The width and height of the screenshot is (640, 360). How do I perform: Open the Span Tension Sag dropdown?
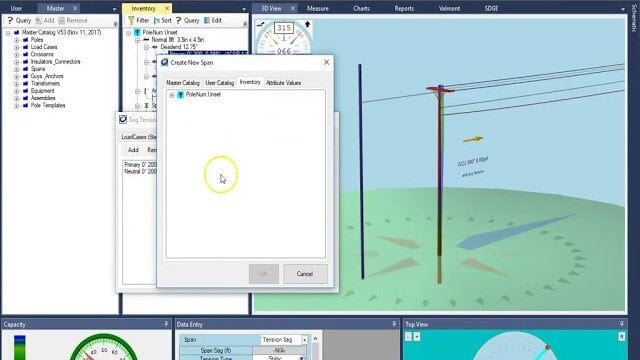pos(304,340)
